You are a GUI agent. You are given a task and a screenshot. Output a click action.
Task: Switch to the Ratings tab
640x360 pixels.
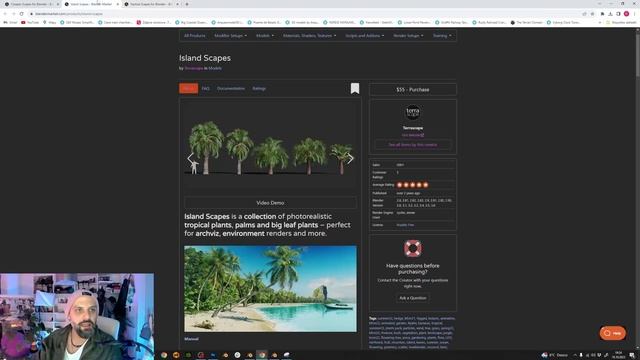(x=259, y=88)
